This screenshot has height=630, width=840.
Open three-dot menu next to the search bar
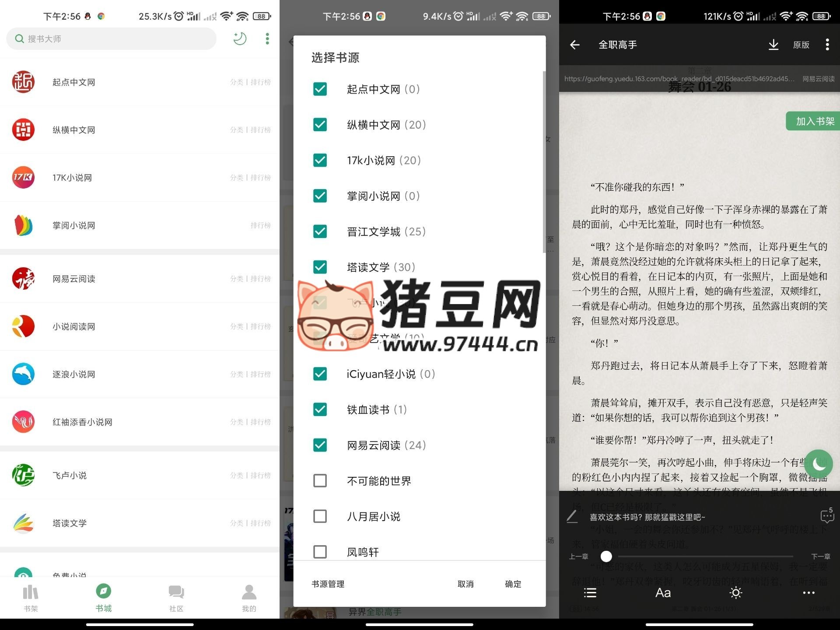pyautogui.click(x=267, y=38)
